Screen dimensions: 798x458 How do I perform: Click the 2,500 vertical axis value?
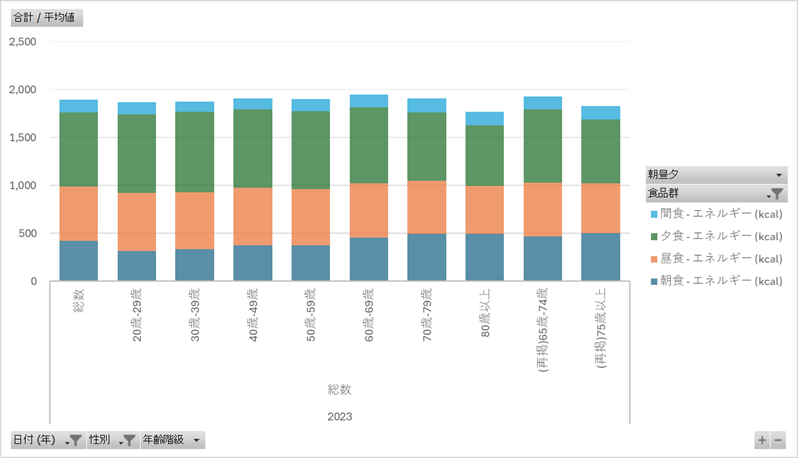[21, 42]
